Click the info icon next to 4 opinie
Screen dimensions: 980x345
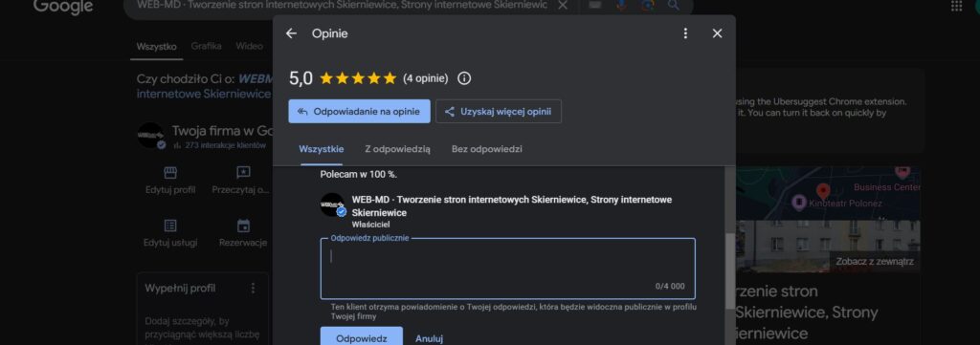click(x=464, y=78)
